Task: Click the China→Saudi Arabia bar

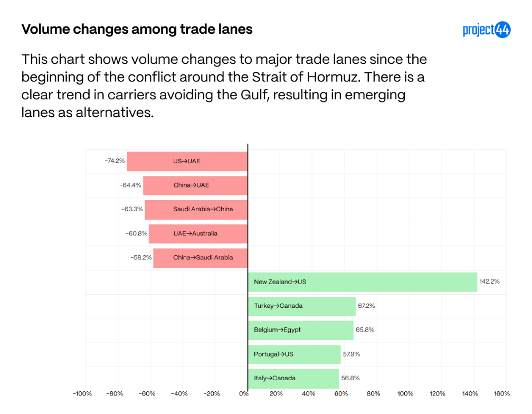Action: click(200, 258)
